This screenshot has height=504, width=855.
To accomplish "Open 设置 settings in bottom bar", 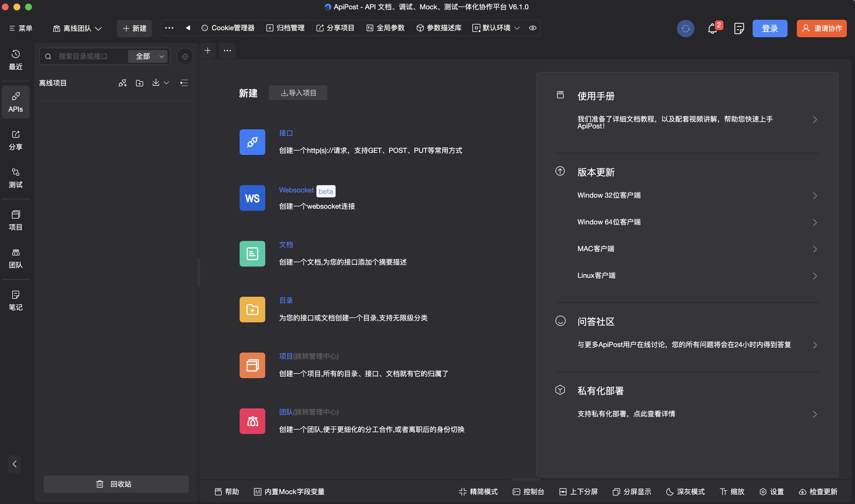I will pos(772,492).
